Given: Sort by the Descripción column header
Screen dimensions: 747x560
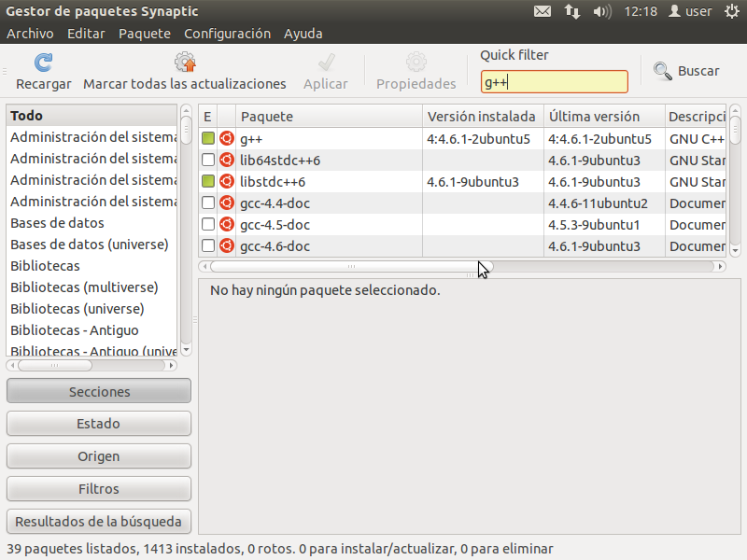Looking at the screenshot, I should coord(696,116).
